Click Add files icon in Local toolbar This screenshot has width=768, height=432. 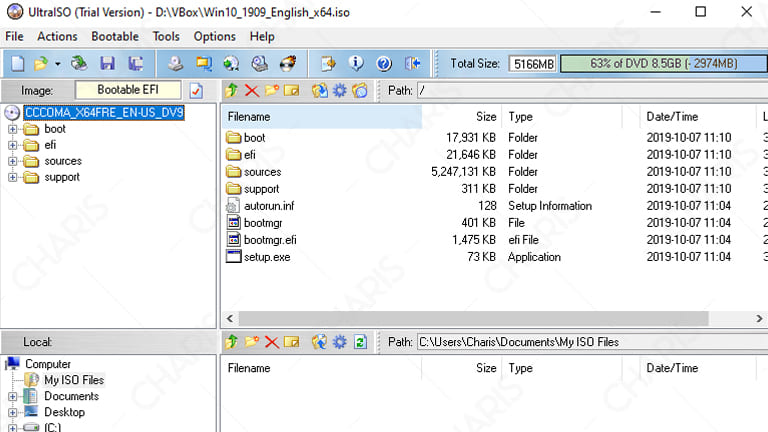point(320,342)
